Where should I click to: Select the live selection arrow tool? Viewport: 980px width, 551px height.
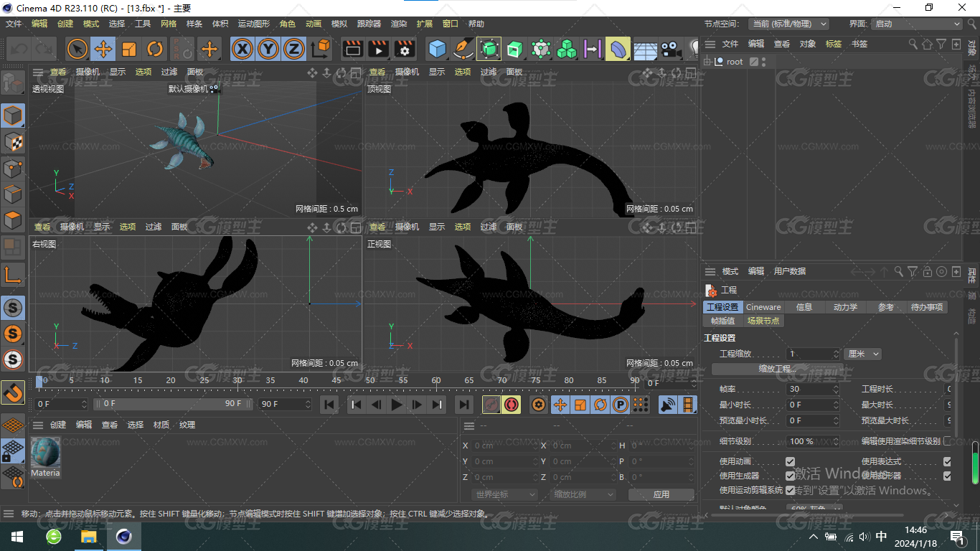tap(77, 49)
